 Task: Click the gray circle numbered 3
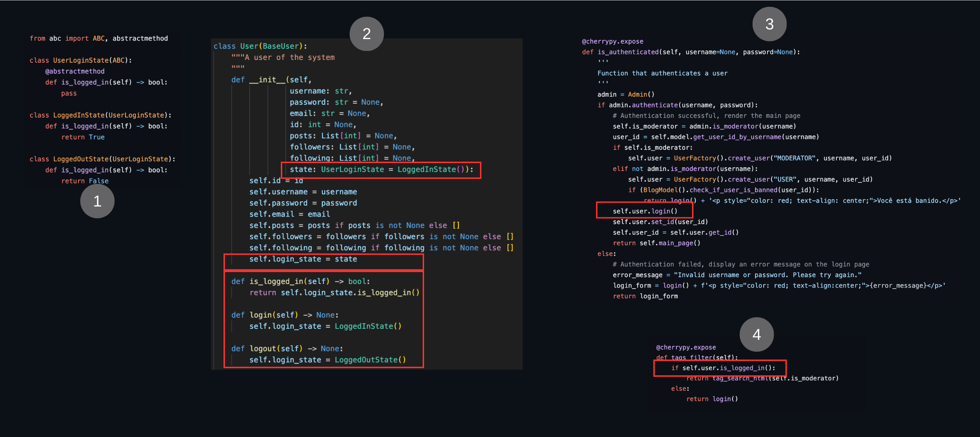click(769, 24)
